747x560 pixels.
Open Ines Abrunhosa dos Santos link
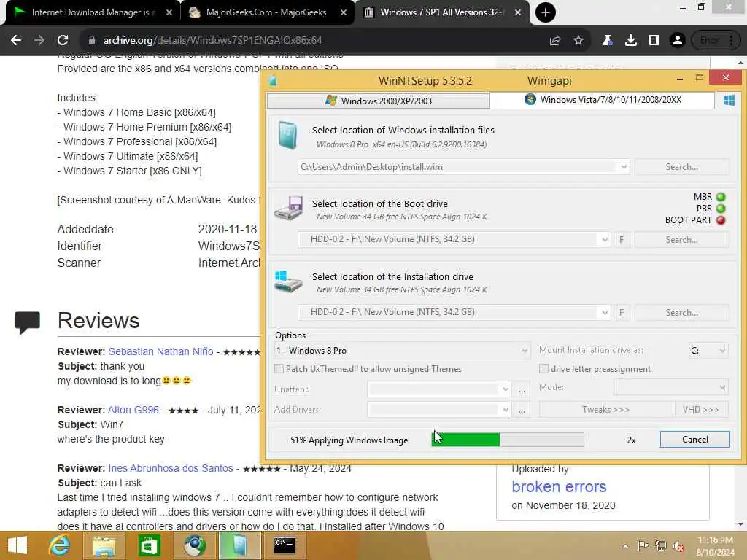tap(171, 468)
